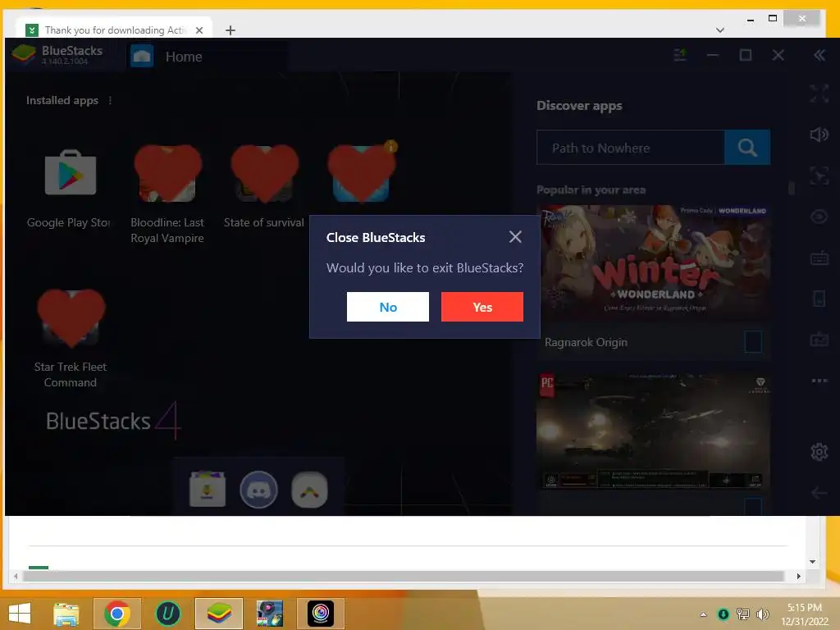Open the app center installer dock icon

[208, 489]
